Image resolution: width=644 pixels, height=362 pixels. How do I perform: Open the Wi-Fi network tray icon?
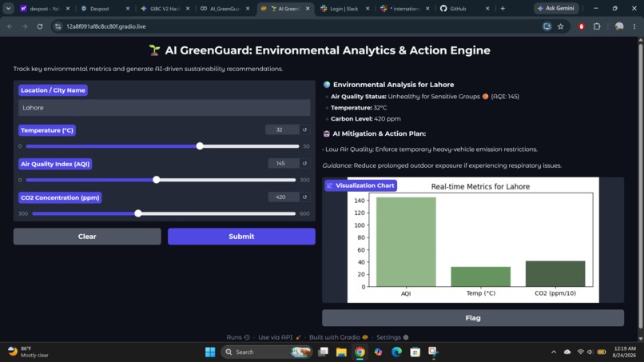point(580,352)
